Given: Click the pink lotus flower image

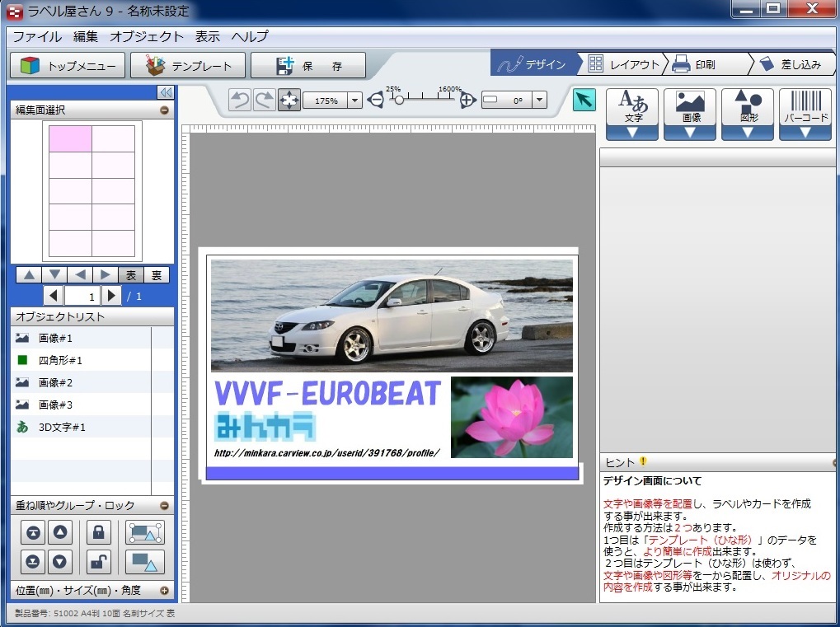Looking at the screenshot, I should [x=512, y=417].
